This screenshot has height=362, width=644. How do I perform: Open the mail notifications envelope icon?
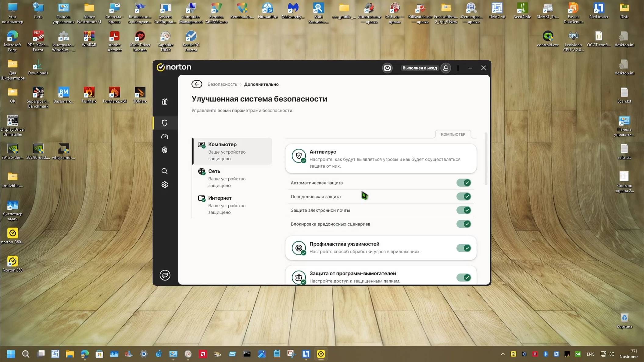coord(387,68)
